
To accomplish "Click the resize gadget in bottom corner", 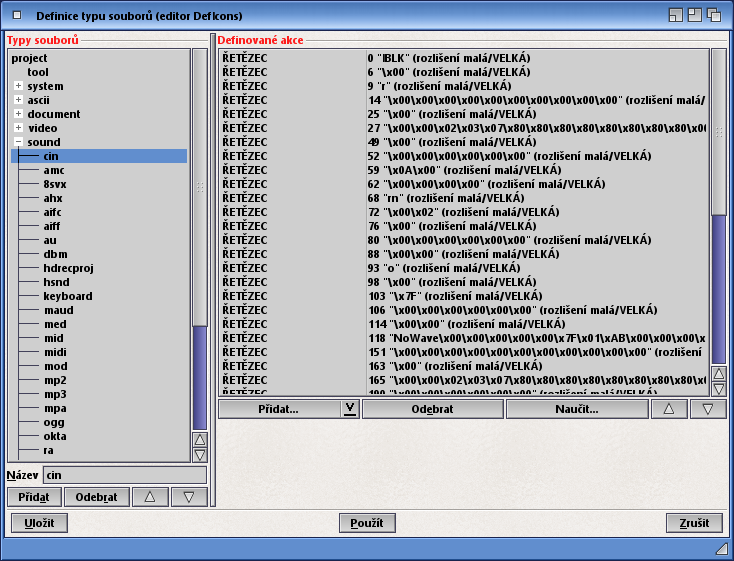I will click(721, 549).
